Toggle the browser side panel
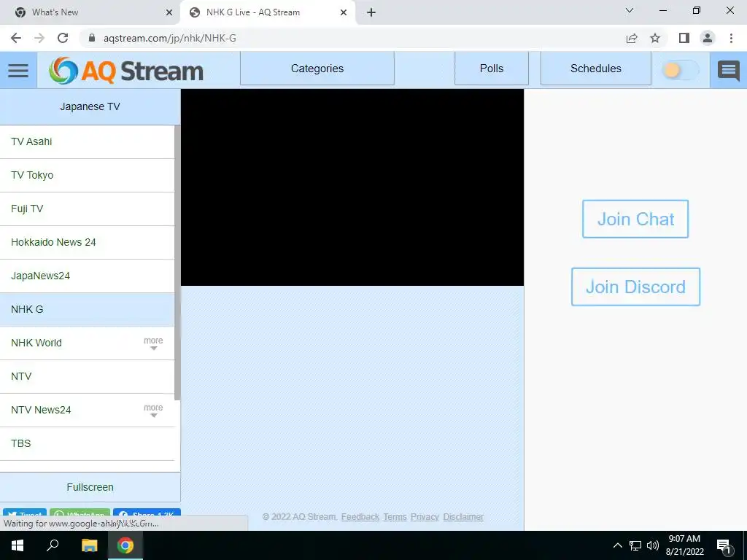 [x=684, y=38]
